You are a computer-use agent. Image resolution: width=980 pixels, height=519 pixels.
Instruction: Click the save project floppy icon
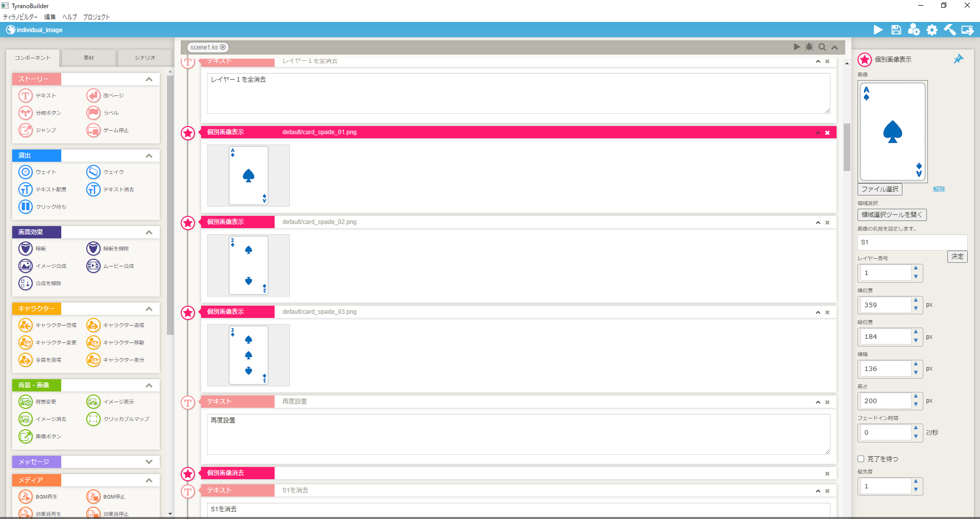896,30
